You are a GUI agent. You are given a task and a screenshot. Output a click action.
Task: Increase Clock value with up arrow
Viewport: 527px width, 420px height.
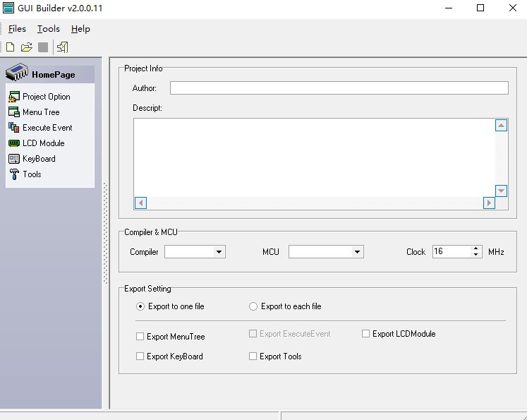coord(475,249)
